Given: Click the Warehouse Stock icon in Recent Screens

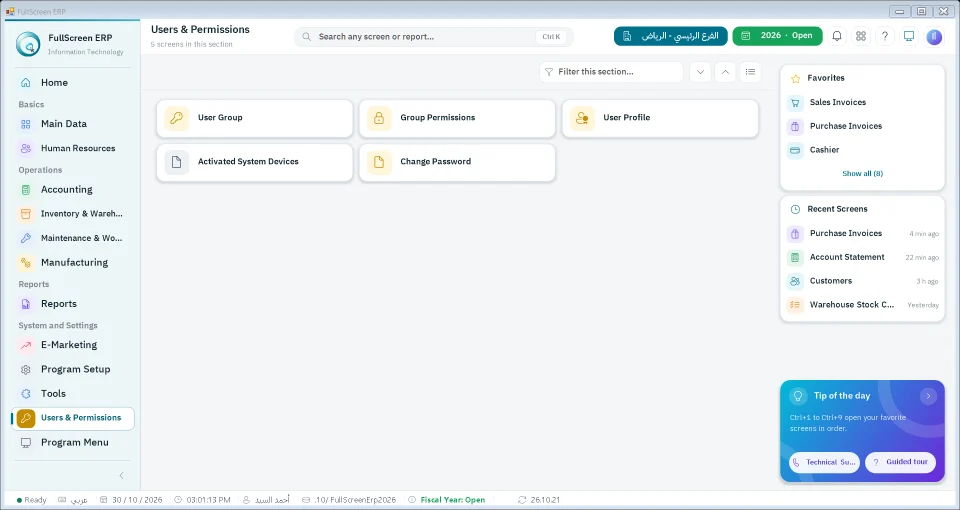Looking at the screenshot, I should point(795,305).
